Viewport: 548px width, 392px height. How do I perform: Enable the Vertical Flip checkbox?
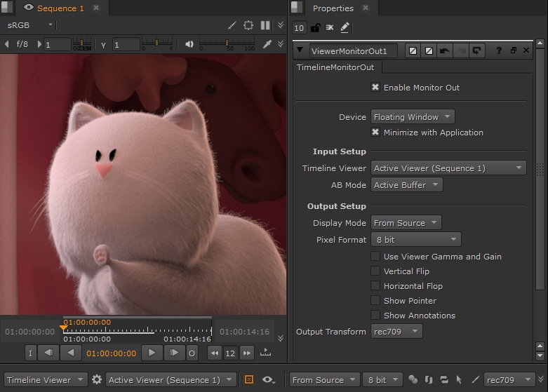(x=375, y=271)
